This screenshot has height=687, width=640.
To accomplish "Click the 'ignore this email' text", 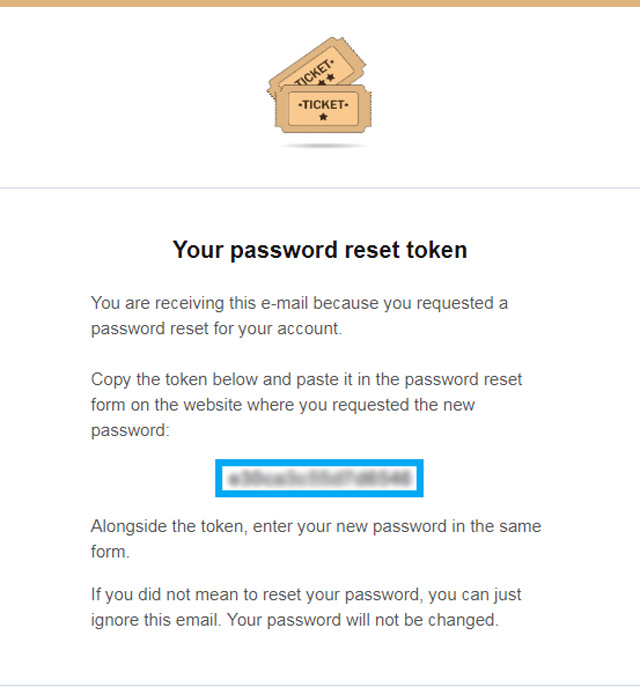I will [x=155, y=620].
